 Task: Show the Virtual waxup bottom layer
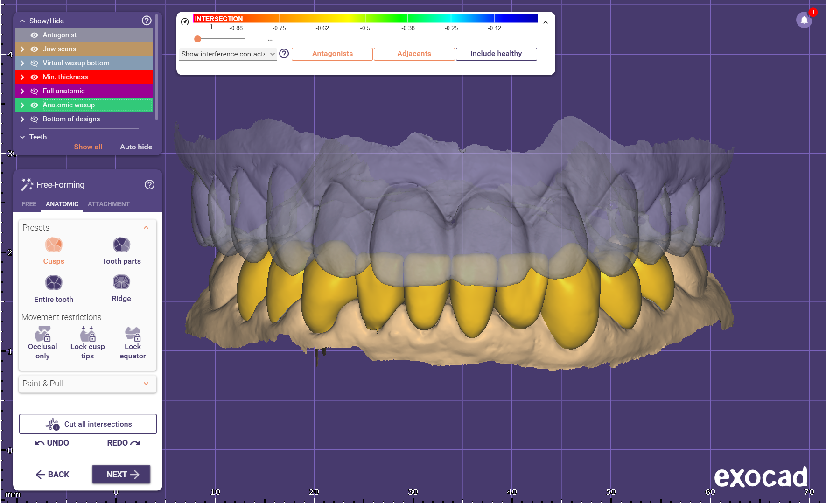pyautogui.click(x=34, y=63)
